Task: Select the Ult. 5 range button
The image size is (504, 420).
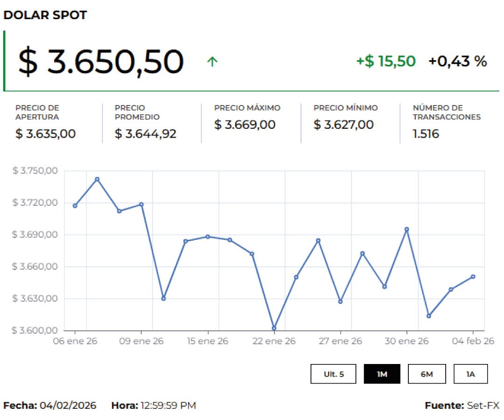Action: click(334, 374)
